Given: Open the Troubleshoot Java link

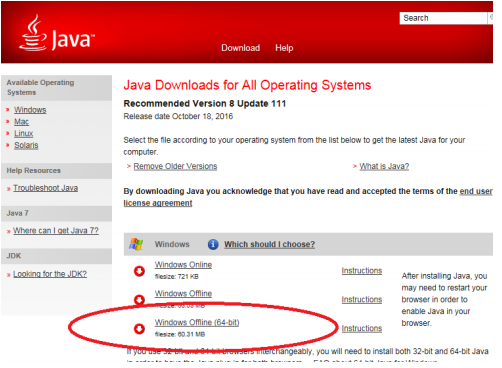Looking at the screenshot, I should 46,188.
